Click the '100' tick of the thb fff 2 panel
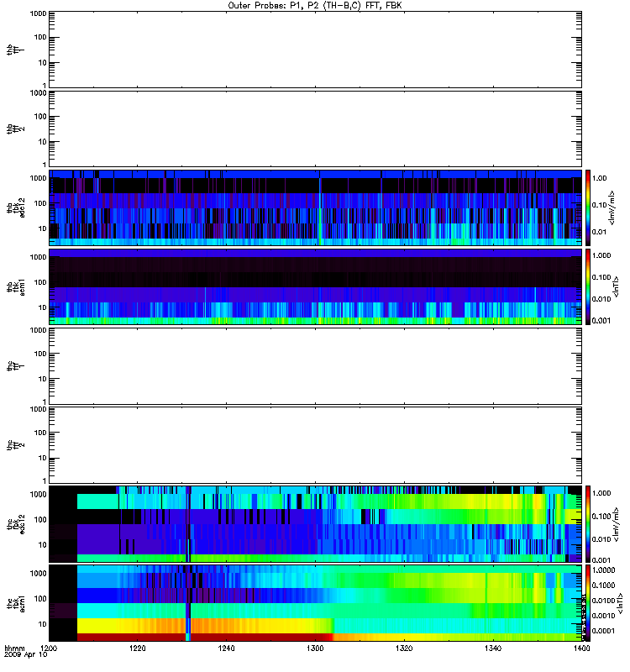 (x=39, y=117)
